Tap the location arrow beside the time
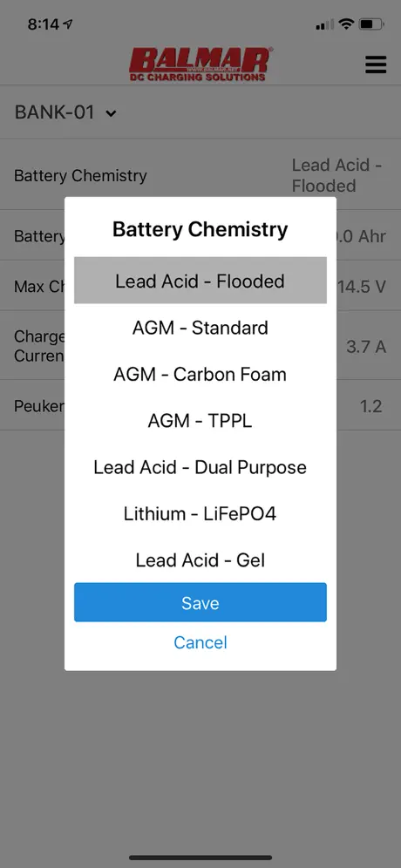Screen dimensions: 401x868 [x=68, y=24]
